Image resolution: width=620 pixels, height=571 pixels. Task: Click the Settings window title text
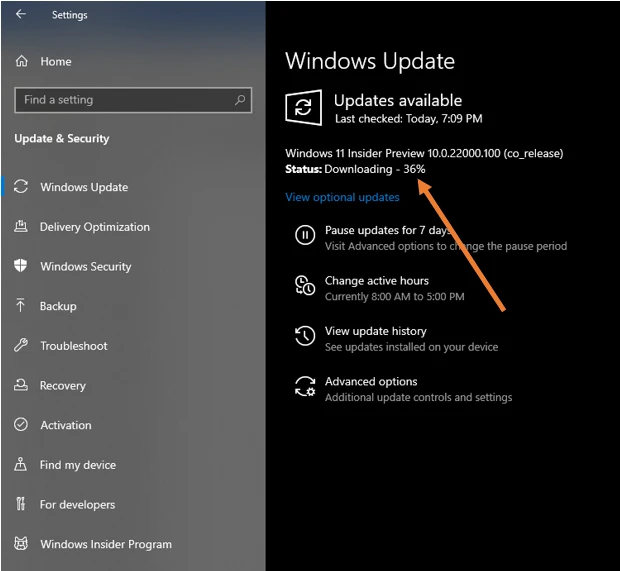[x=70, y=15]
